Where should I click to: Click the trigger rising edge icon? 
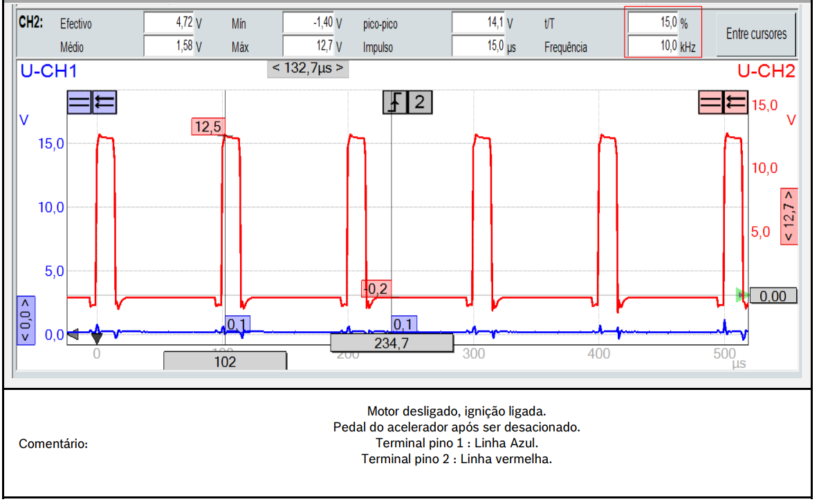pyautogui.click(x=395, y=103)
